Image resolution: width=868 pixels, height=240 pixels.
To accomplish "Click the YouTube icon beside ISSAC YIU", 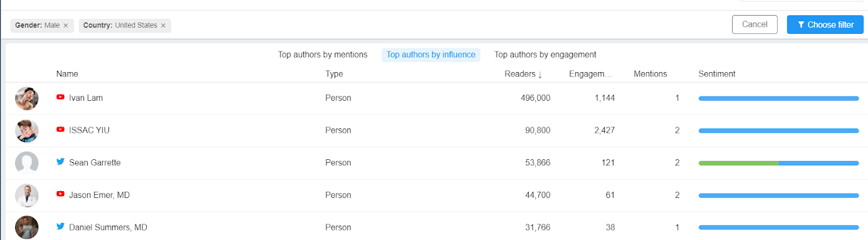I will (x=61, y=130).
